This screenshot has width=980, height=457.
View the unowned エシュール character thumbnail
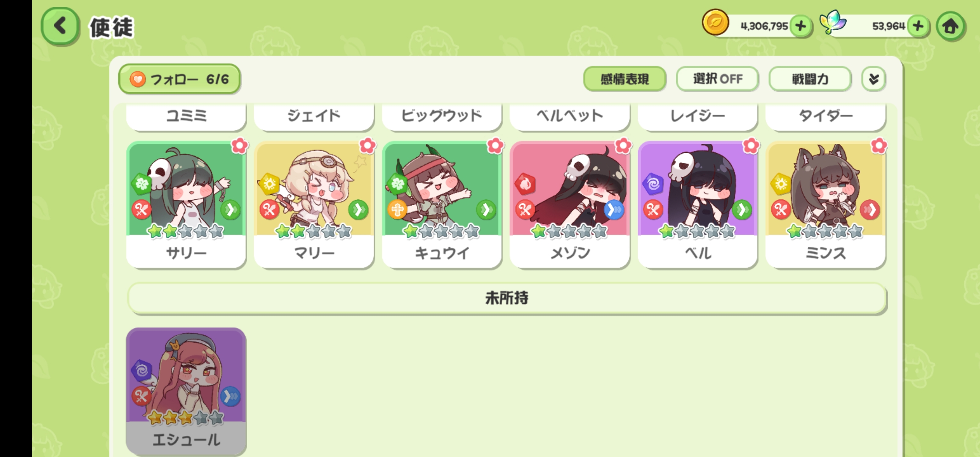186,391
